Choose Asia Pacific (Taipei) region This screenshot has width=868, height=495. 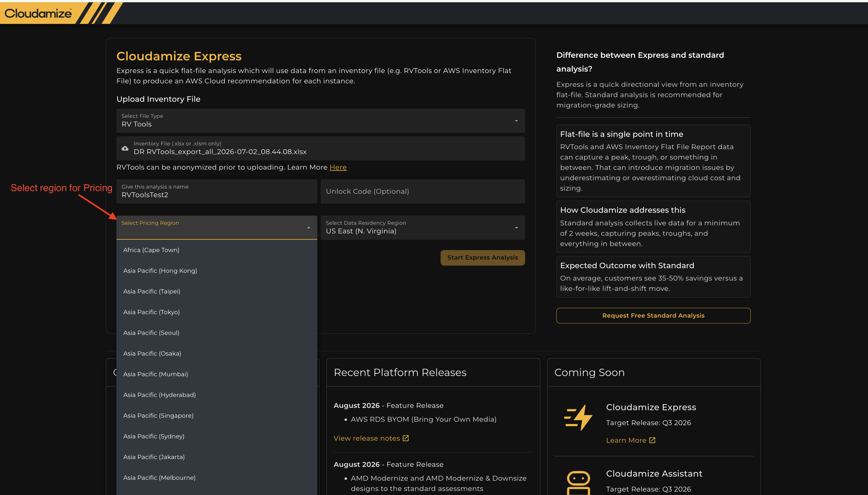click(217, 291)
